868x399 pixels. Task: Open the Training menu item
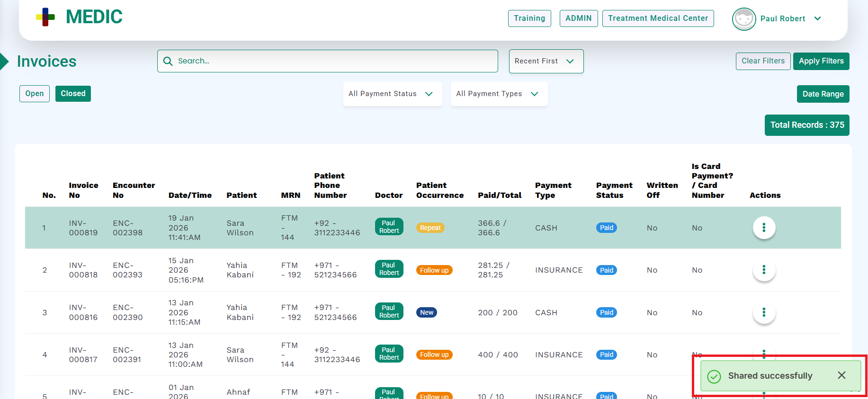tap(529, 18)
